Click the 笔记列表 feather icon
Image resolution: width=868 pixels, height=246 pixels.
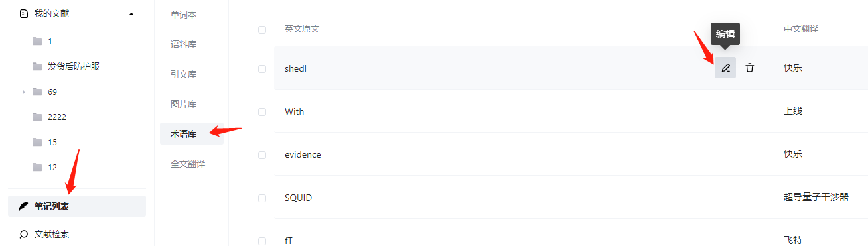(24, 206)
